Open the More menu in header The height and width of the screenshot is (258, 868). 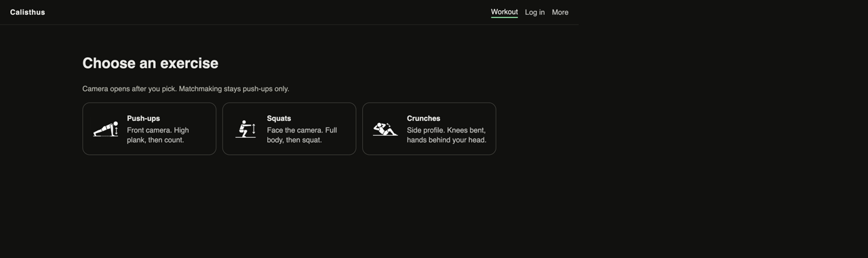pos(560,12)
